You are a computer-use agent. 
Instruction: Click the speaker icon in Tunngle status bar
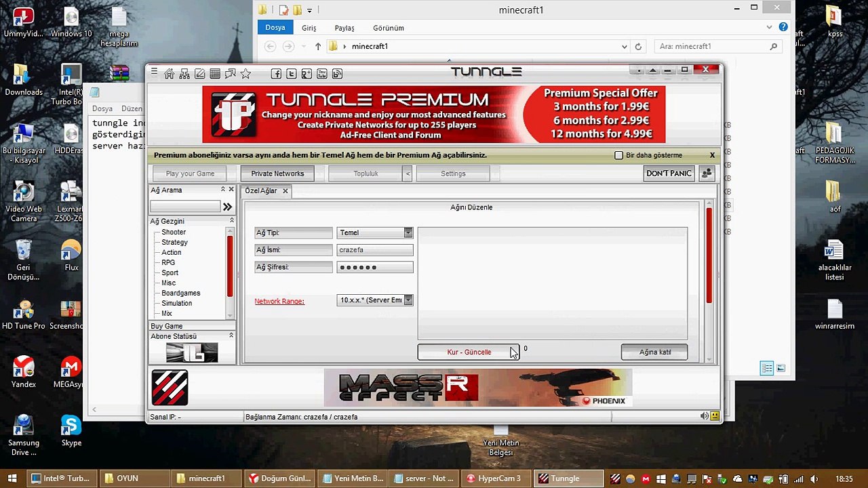tap(705, 416)
